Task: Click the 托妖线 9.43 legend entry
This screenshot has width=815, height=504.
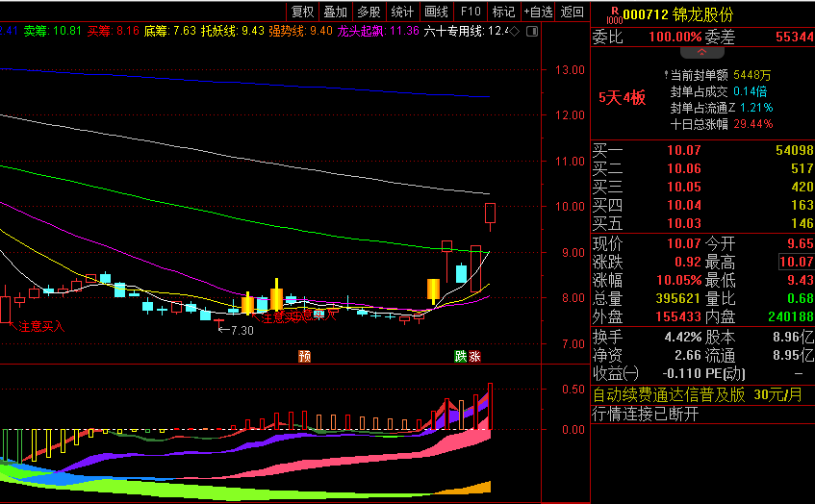Action: (x=232, y=31)
